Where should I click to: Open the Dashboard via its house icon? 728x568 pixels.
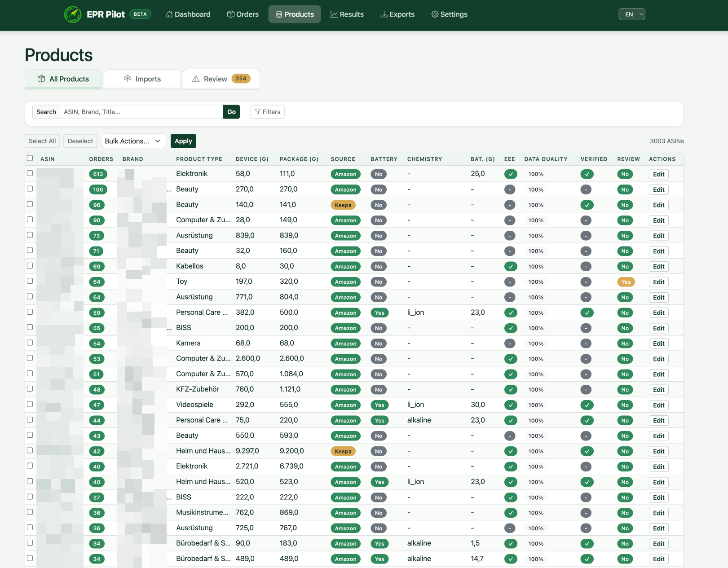pos(168,14)
